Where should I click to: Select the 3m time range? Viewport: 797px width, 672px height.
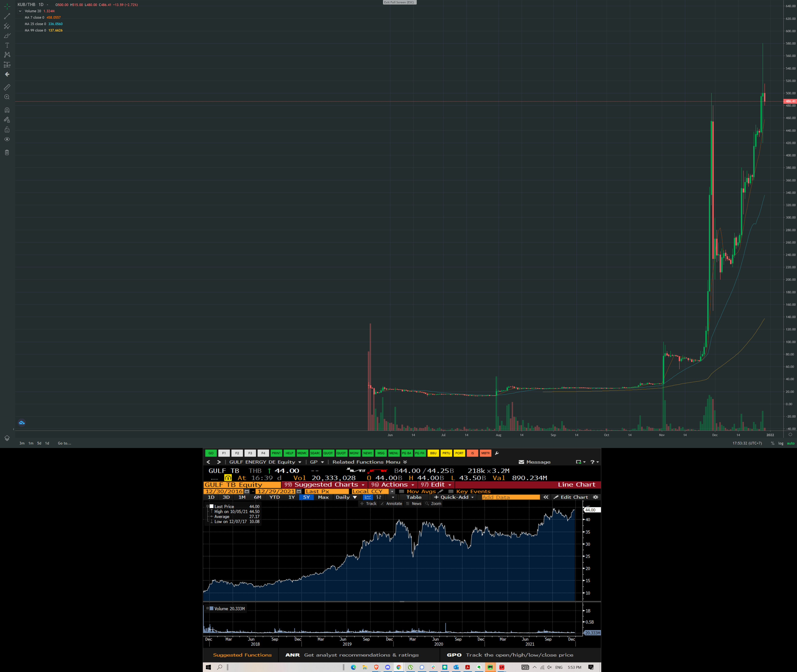tap(22, 443)
